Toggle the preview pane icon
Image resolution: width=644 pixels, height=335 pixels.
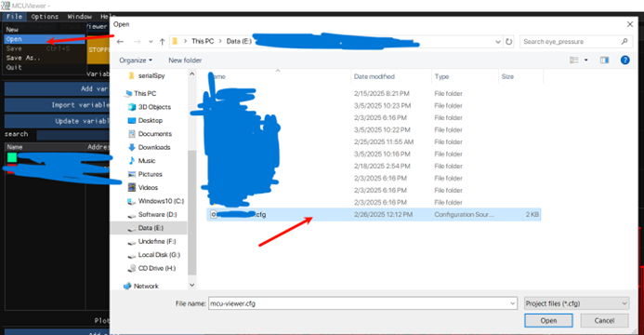point(604,60)
